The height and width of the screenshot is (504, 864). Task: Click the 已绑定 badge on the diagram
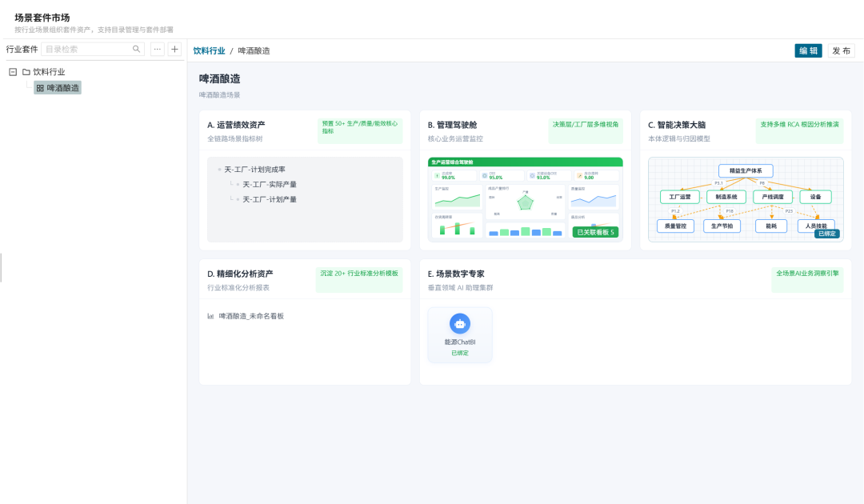pyautogui.click(x=826, y=234)
